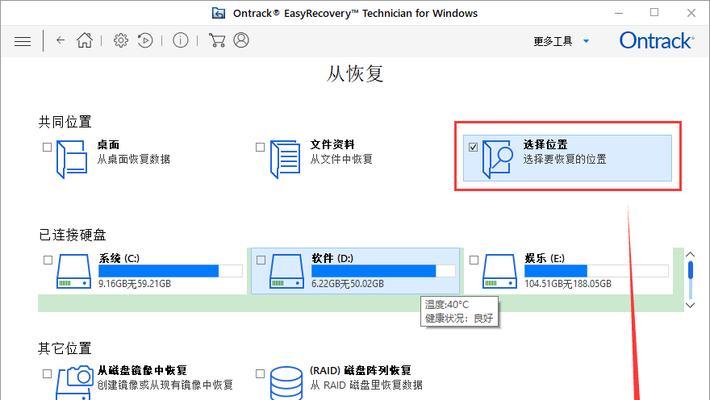The image size is (710, 400).
Task: Close the EasyRecovery window
Action: [691, 13]
